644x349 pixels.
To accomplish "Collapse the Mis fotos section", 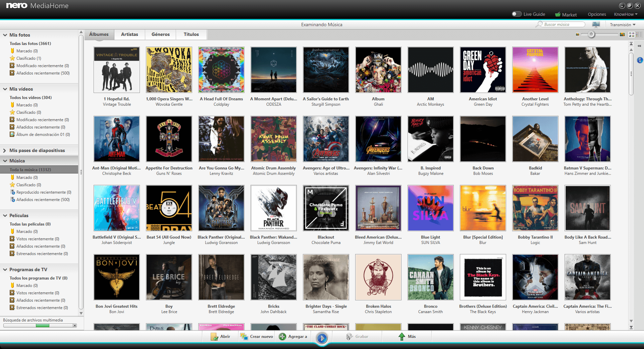I will tap(5, 35).
